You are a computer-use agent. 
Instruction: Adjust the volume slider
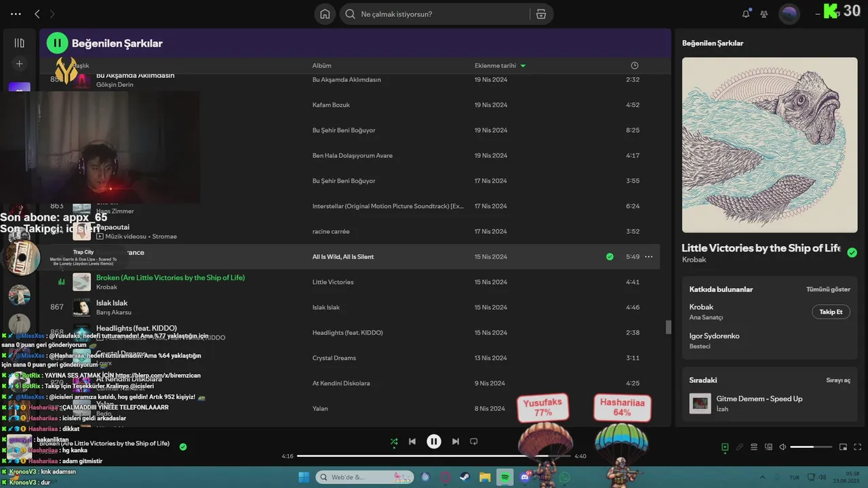click(811, 447)
